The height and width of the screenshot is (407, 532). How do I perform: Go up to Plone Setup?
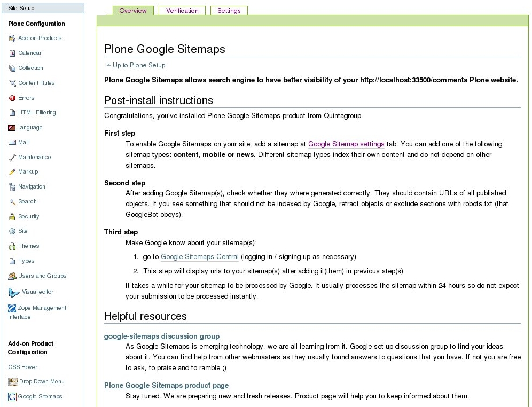click(138, 65)
